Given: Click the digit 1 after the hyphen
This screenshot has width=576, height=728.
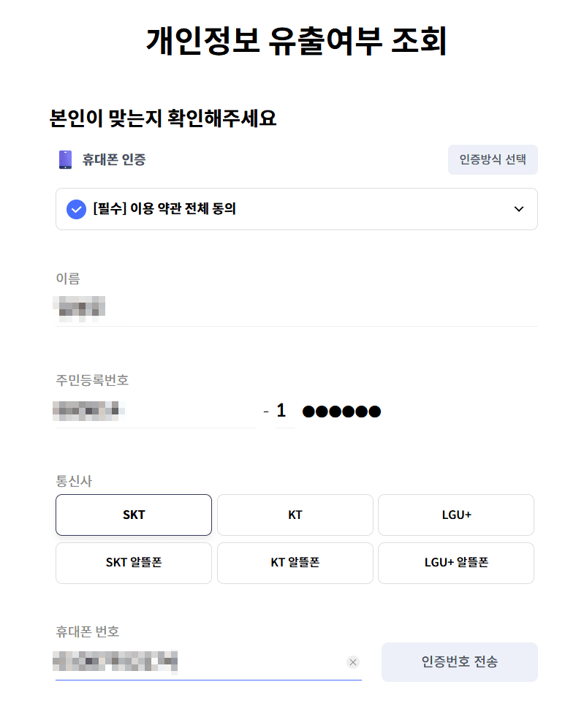Looking at the screenshot, I should 284,411.
